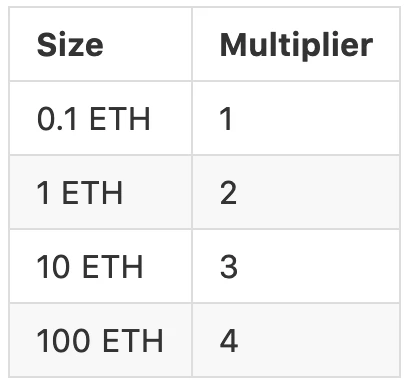Click the ETH text in the 1 ETH cell
Image resolution: width=410 pixels, height=384 pixels.
tap(92, 193)
